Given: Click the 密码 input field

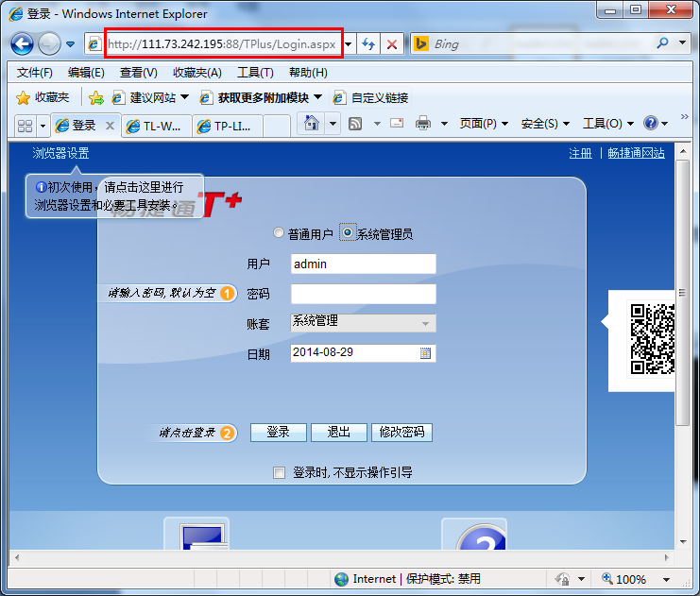Looking at the screenshot, I should pos(364,294).
